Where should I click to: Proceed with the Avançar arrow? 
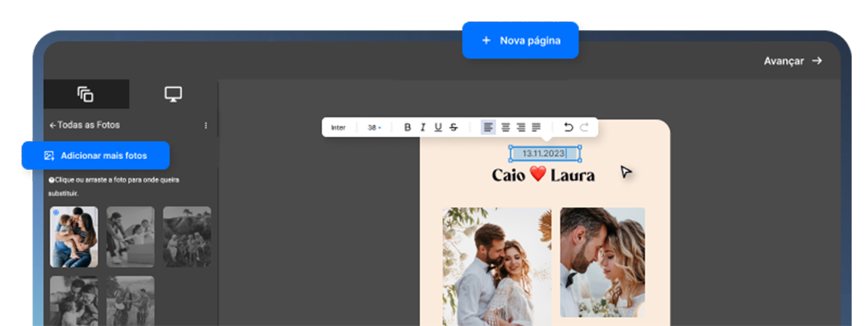[792, 61]
